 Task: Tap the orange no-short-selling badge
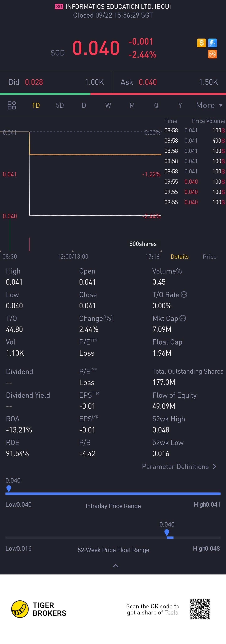pyautogui.click(x=212, y=54)
